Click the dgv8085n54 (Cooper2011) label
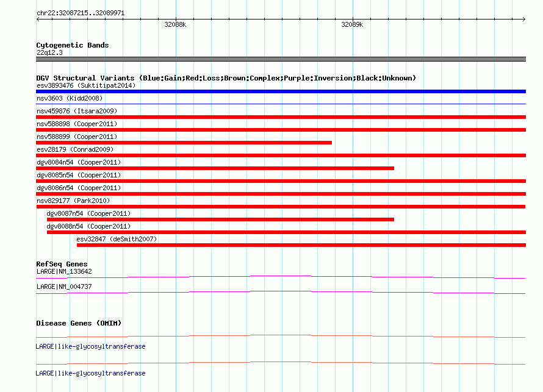 [79, 175]
